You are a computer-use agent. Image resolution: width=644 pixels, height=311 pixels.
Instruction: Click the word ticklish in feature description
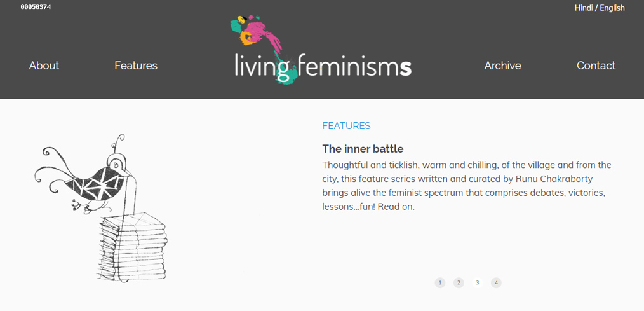[411, 165]
